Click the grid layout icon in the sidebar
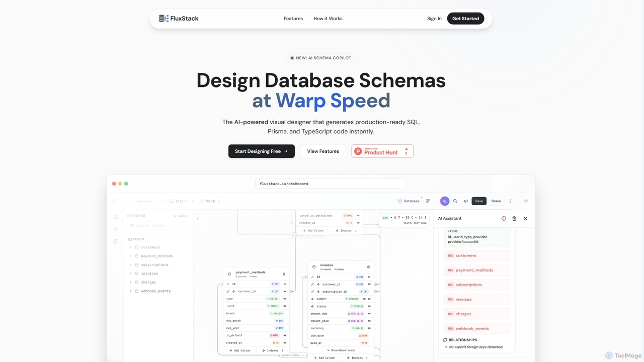Image resolution: width=644 pixels, height=362 pixels. 115,217
